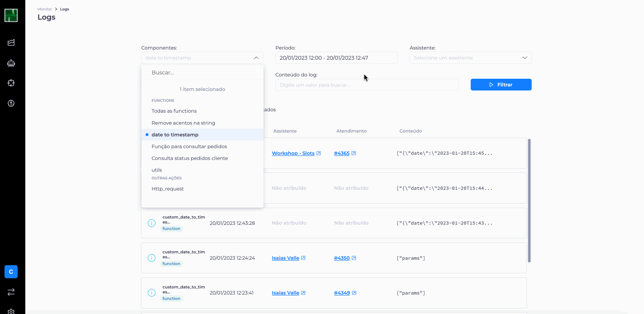Image resolution: width=644 pixels, height=314 pixels.
Task: Click external-link icon next to #4350
Action: (354, 258)
